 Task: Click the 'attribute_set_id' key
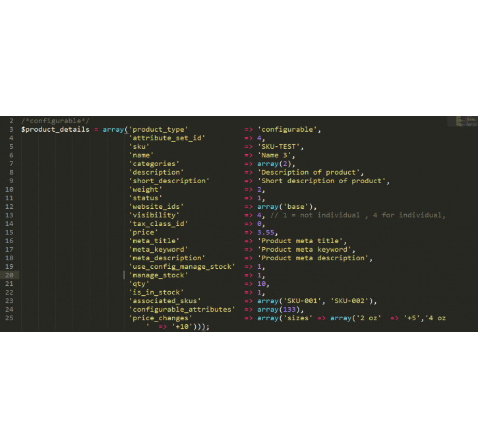pos(167,138)
